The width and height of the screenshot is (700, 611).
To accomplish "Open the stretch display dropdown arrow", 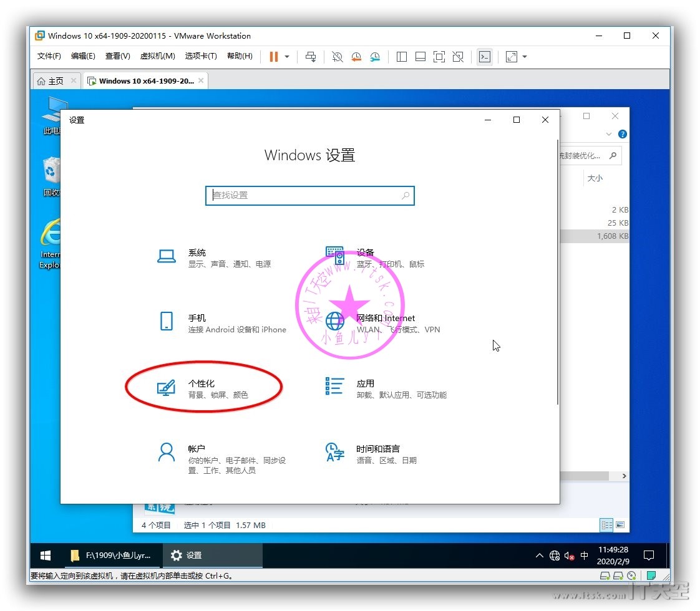I will (x=525, y=57).
